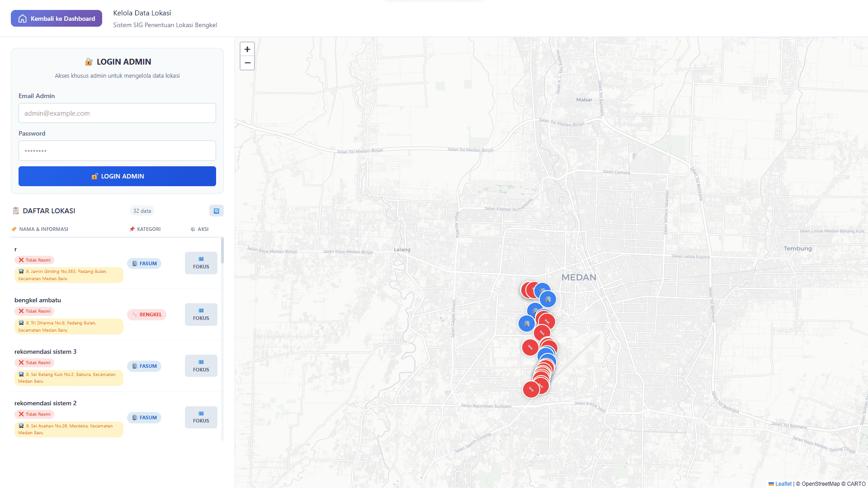Click the 'rekomendasi sistem 3' location name
Screen dimensions: 868x488
click(45, 352)
